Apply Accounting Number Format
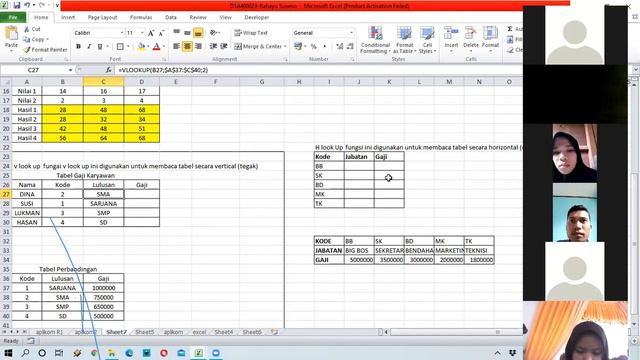Viewport: 640px width, 360px height. (298, 47)
